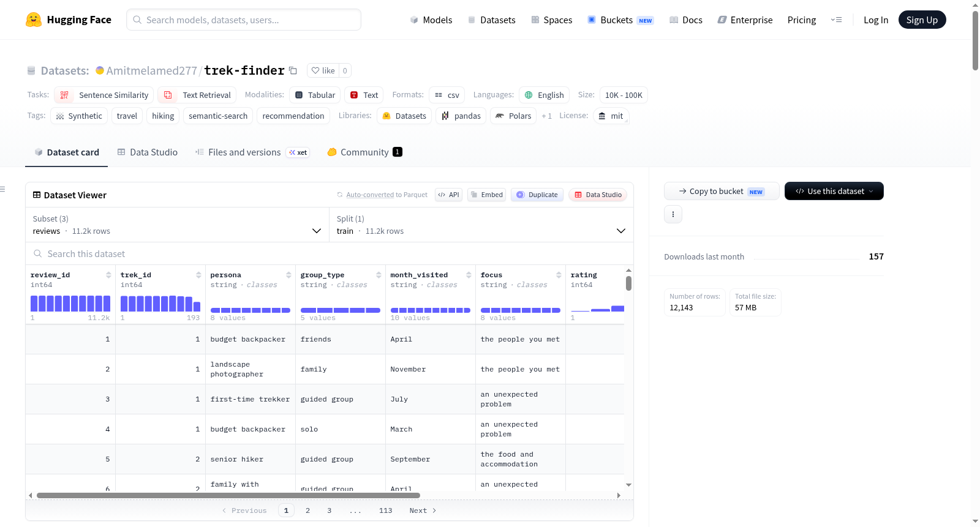
Task: Open the more options kebab menu
Action: 673,214
